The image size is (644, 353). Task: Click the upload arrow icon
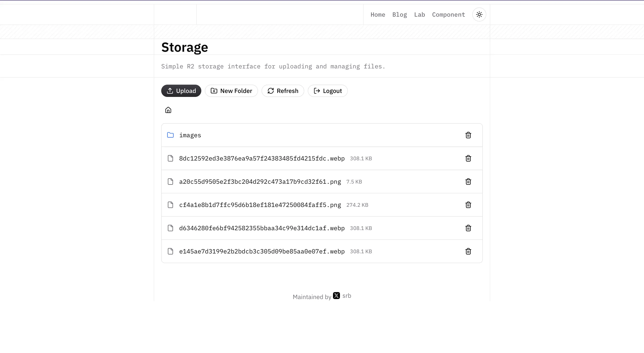pos(170,91)
